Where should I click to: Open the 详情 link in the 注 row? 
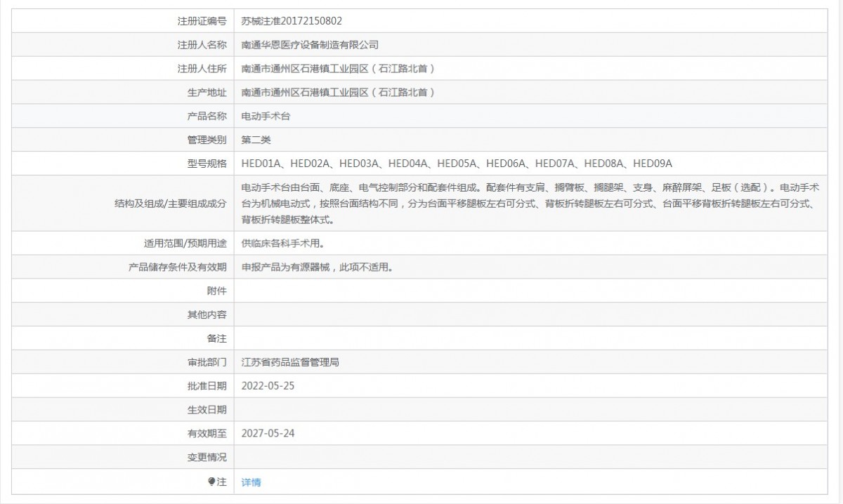[251, 482]
